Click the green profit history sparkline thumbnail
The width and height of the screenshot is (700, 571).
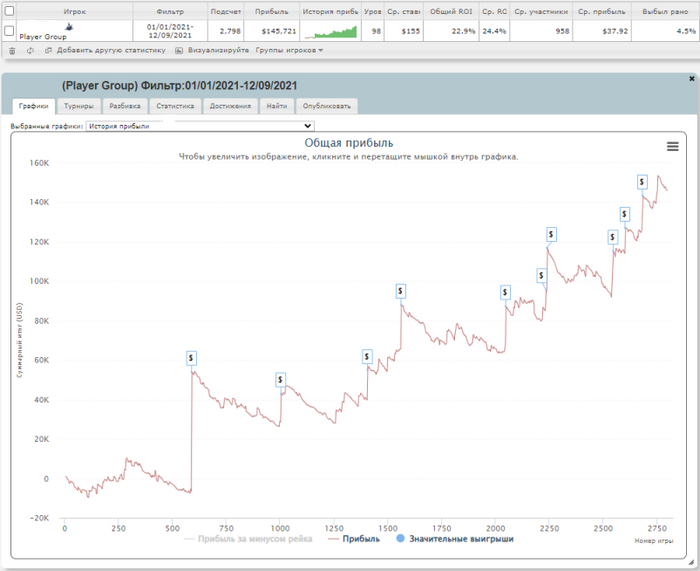tap(331, 31)
